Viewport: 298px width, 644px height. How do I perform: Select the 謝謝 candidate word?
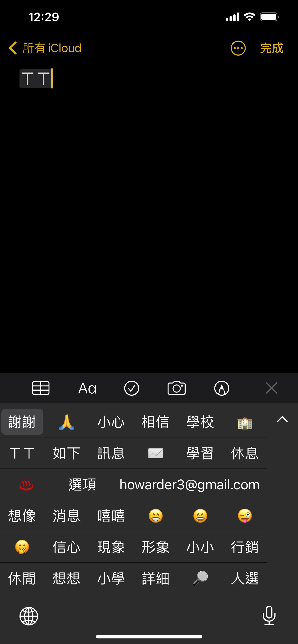tap(22, 422)
